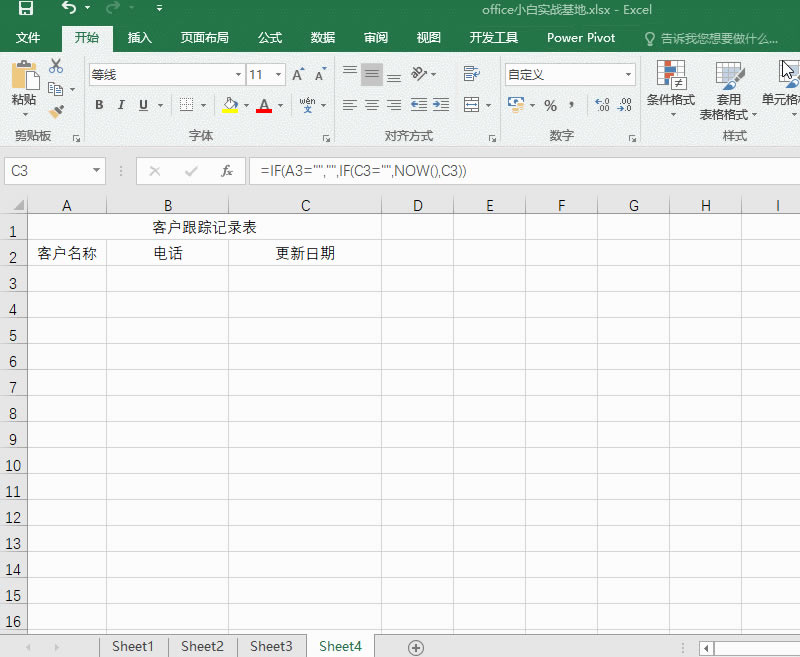Select the Format Painter icon
Image resolution: width=800 pixels, height=657 pixels.
pos(57,111)
